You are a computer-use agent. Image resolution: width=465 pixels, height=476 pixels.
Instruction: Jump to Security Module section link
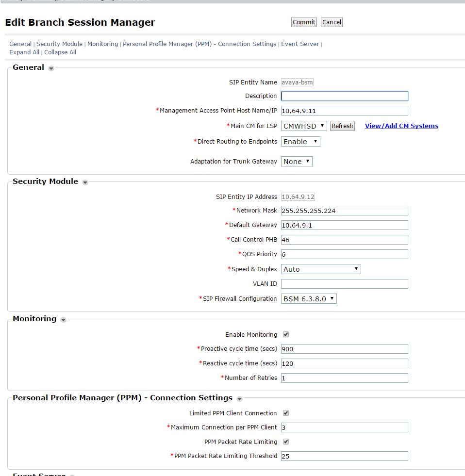click(60, 44)
